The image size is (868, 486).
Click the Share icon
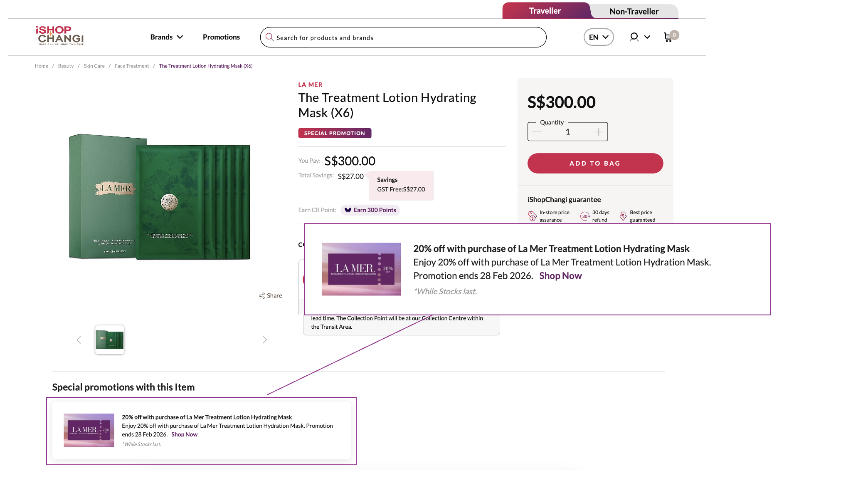(x=262, y=295)
